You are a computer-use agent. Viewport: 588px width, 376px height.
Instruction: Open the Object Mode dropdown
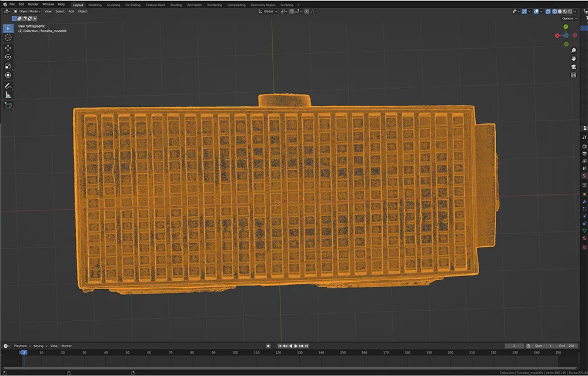[x=27, y=11]
